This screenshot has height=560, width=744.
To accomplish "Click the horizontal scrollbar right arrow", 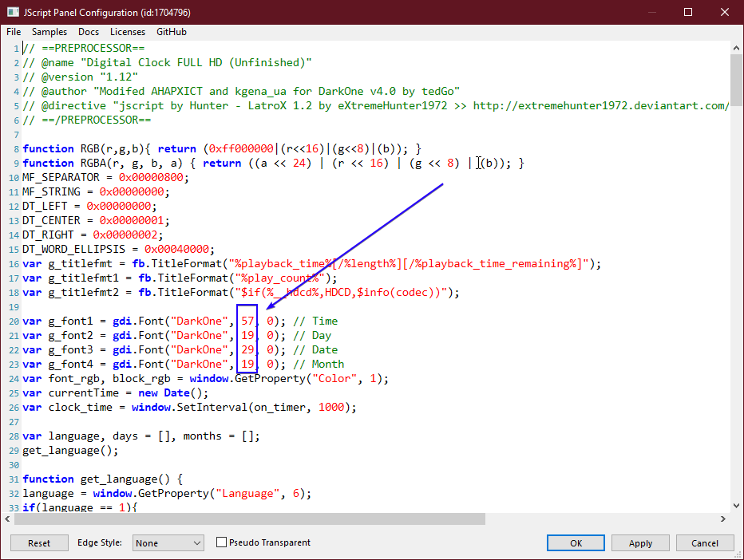I will pos(722,519).
